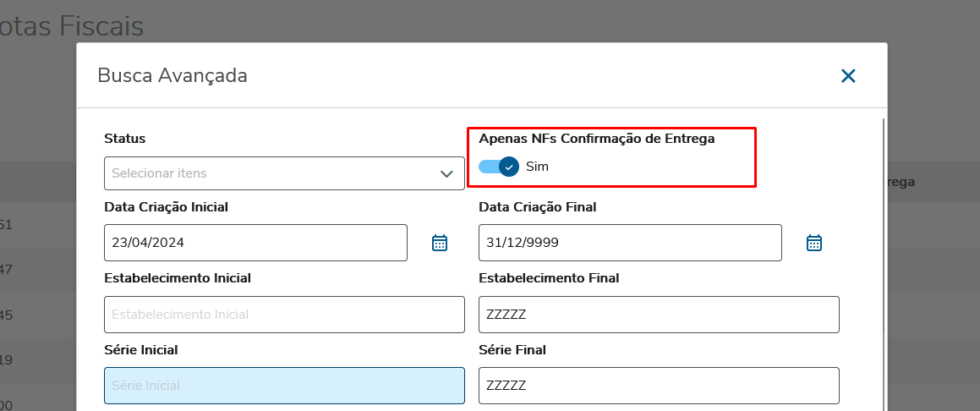The width and height of the screenshot is (980, 411).
Task: Focus the Data Criação Final date field
Action: 629,243
